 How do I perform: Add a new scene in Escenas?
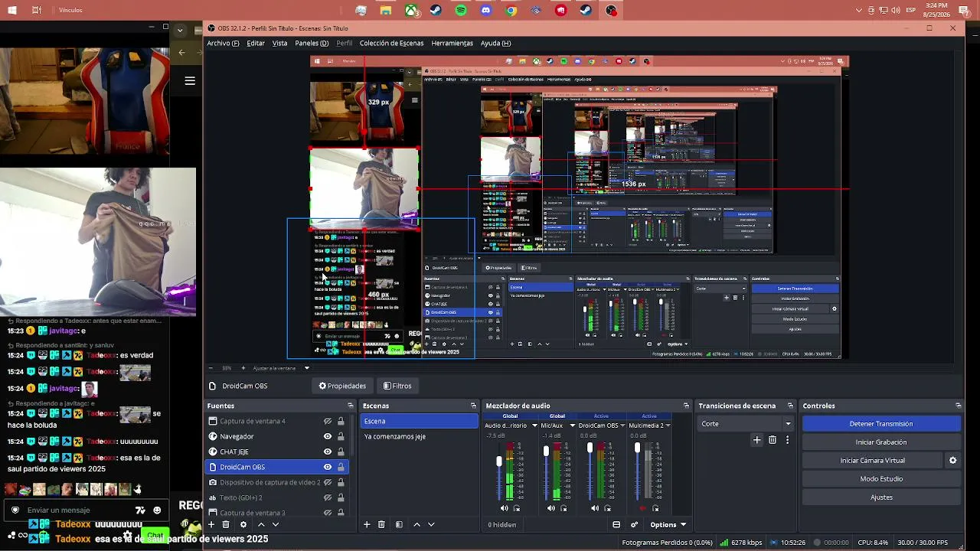click(367, 524)
